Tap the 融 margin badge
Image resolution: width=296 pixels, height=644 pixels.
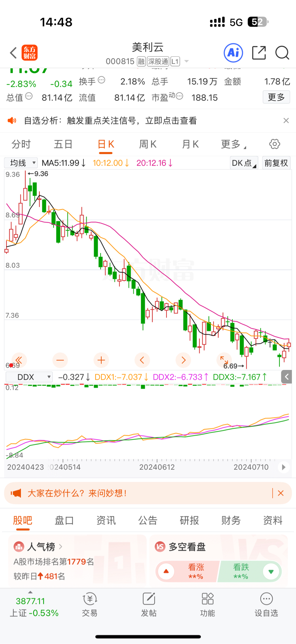141,61
